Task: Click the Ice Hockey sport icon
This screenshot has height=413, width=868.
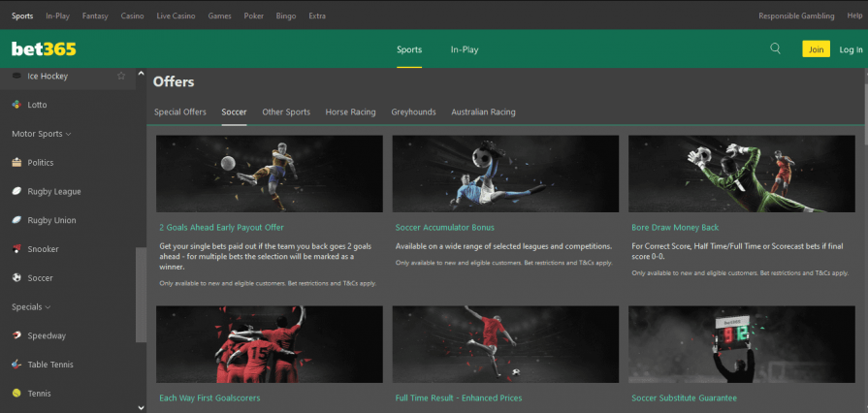Action: pos(16,76)
